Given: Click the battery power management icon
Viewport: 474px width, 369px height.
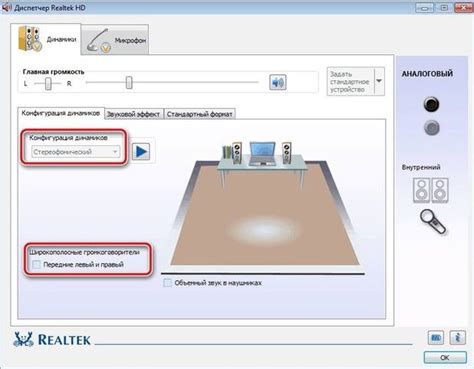Looking at the screenshot, I should point(436,338).
